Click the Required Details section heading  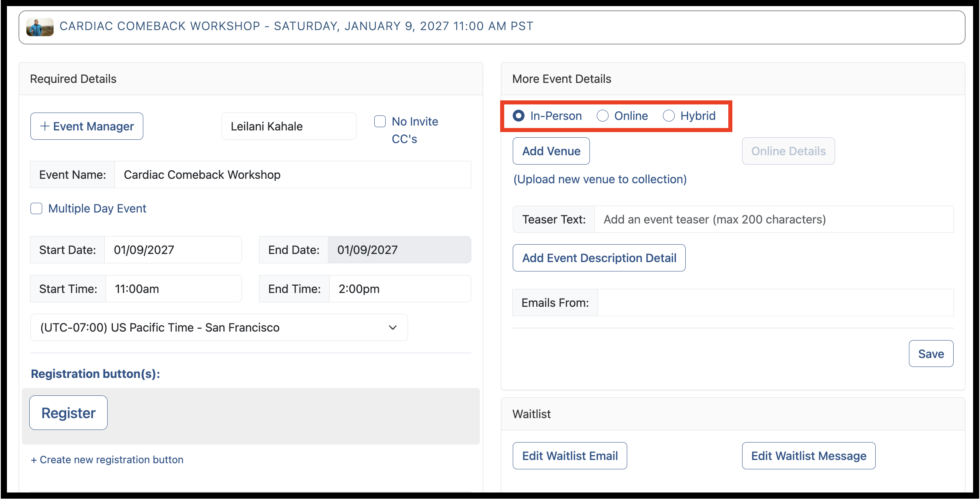[x=73, y=79]
